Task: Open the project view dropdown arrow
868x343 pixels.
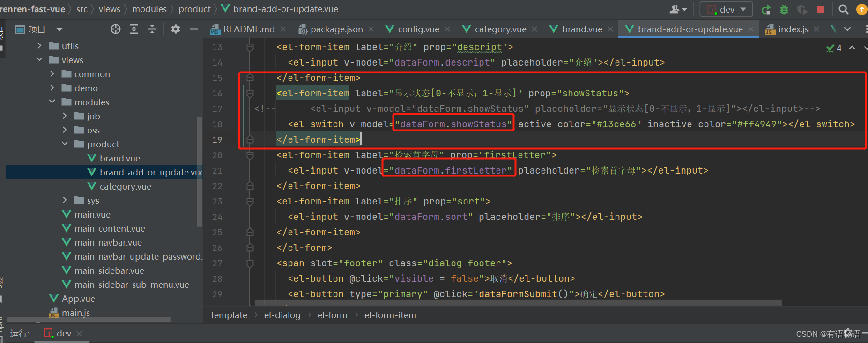Action: [x=59, y=29]
